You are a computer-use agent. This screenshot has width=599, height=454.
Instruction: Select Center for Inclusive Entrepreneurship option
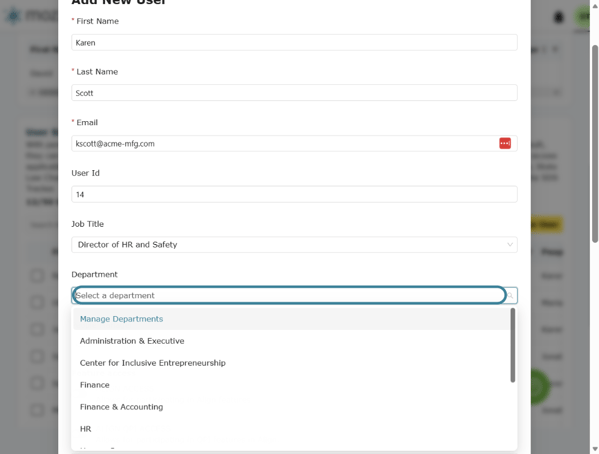click(152, 363)
